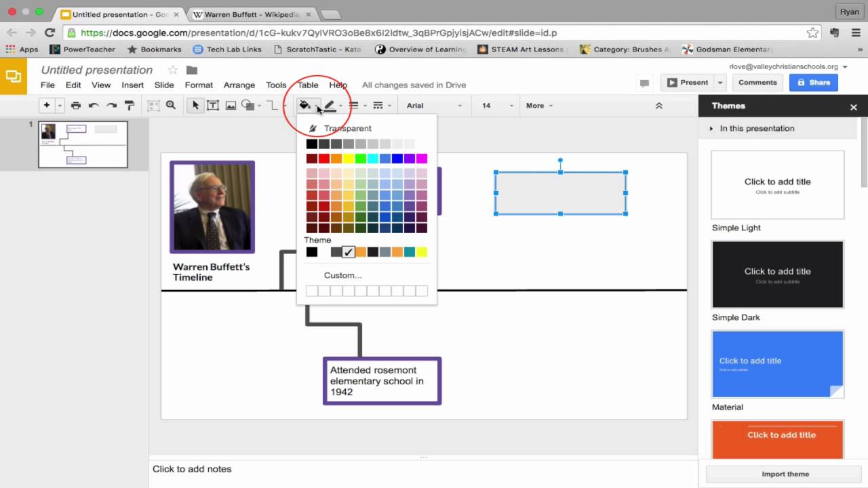868x488 pixels.
Task: Click the undo arrow icon
Action: pyautogui.click(x=94, y=105)
